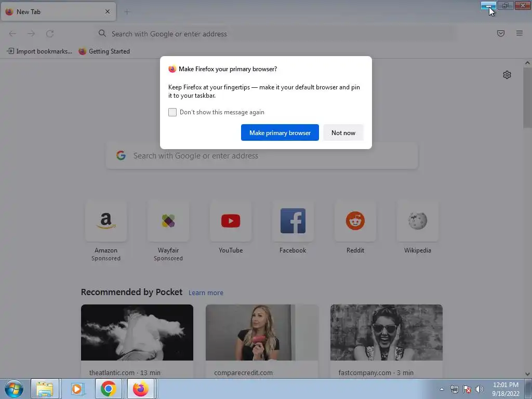Open a new tab with plus button

tap(127, 12)
